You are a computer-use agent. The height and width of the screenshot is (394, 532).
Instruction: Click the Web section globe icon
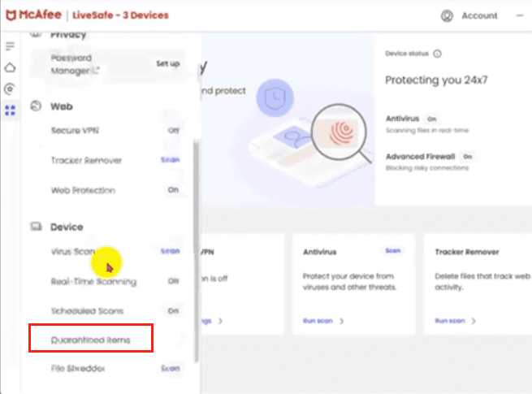(36, 106)
